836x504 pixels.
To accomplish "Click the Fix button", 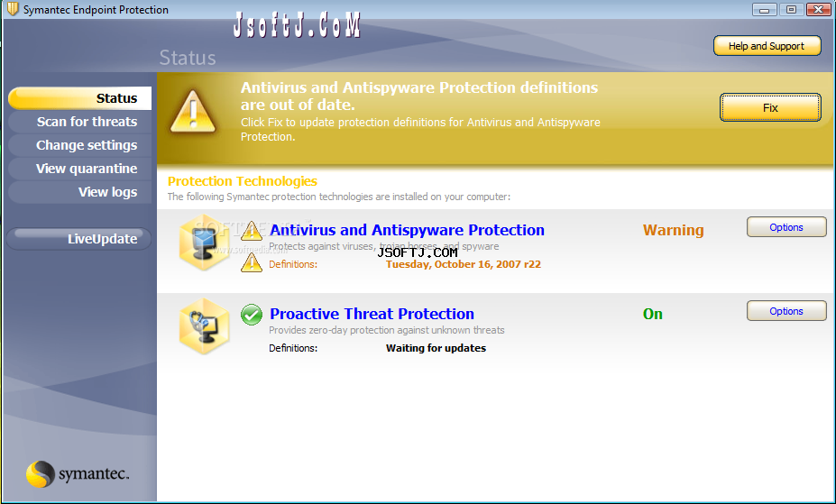I will point(770,107).
